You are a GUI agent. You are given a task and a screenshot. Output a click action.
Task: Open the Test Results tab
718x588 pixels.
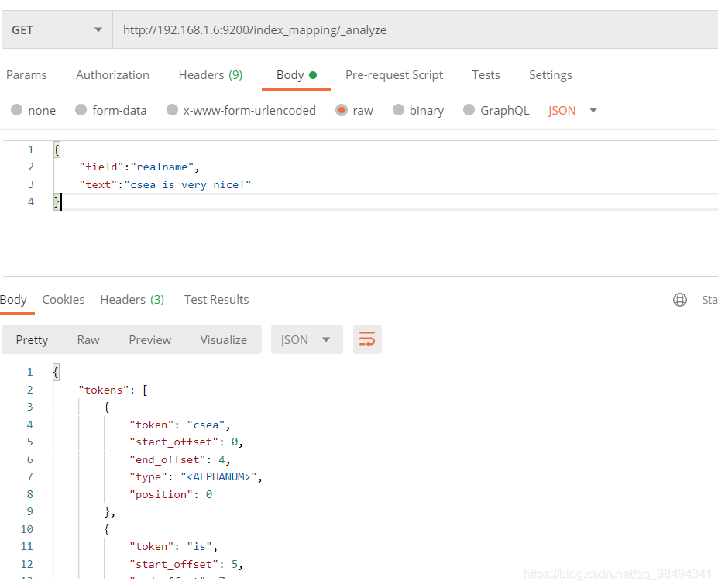[x=216, y=300]
